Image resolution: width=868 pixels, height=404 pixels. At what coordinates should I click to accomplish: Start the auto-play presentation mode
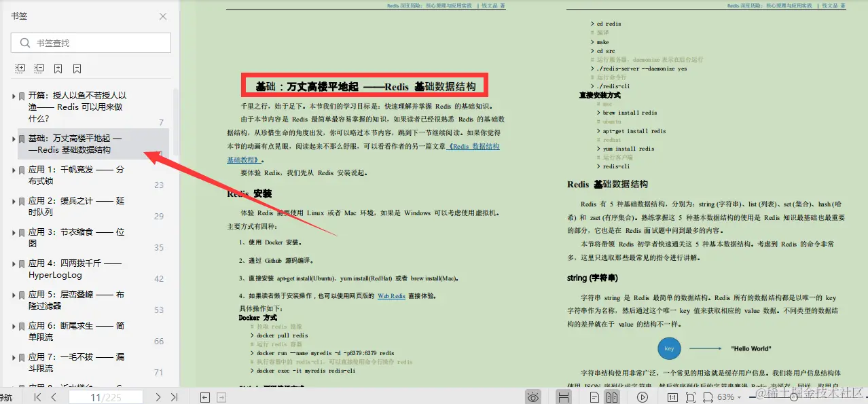(643, 396)
